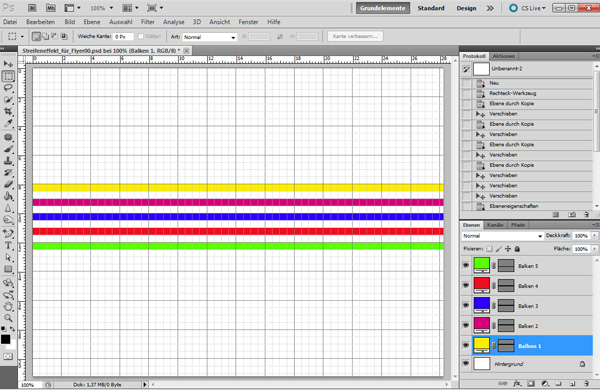Select the Rectangle shape tool
The width and height of the screenshot is (600, 390).
pyautogui.click(x=8, y=269)
